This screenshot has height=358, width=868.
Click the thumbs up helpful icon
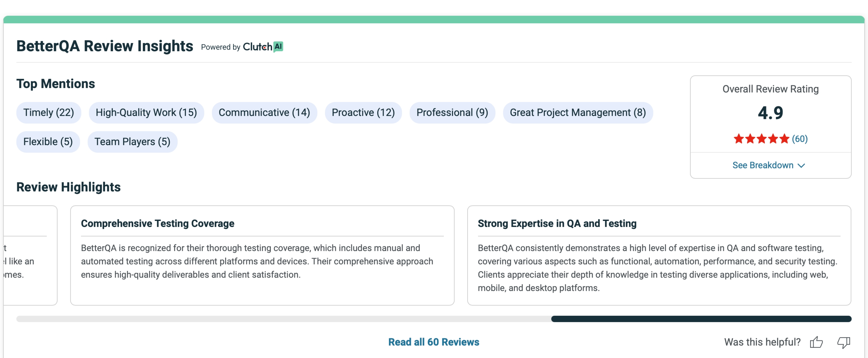point(816,342)
